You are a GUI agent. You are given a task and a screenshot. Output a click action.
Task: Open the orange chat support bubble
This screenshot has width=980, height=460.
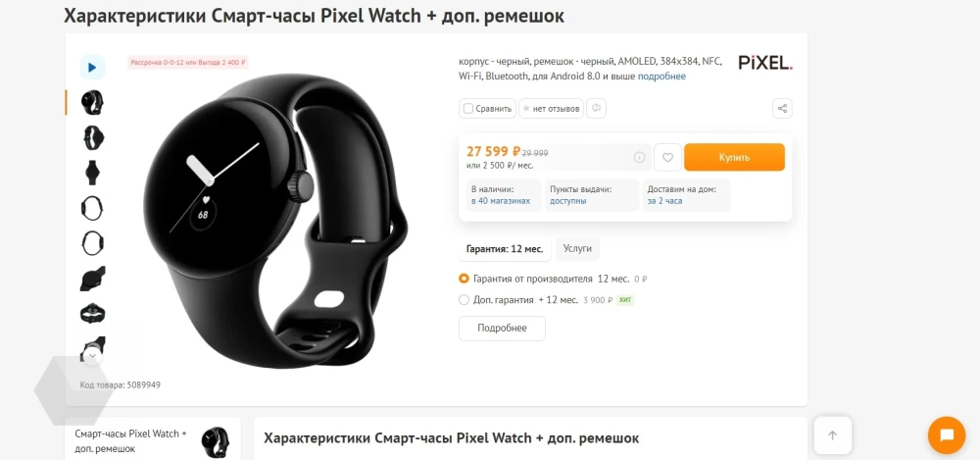(x=947, y=434)
